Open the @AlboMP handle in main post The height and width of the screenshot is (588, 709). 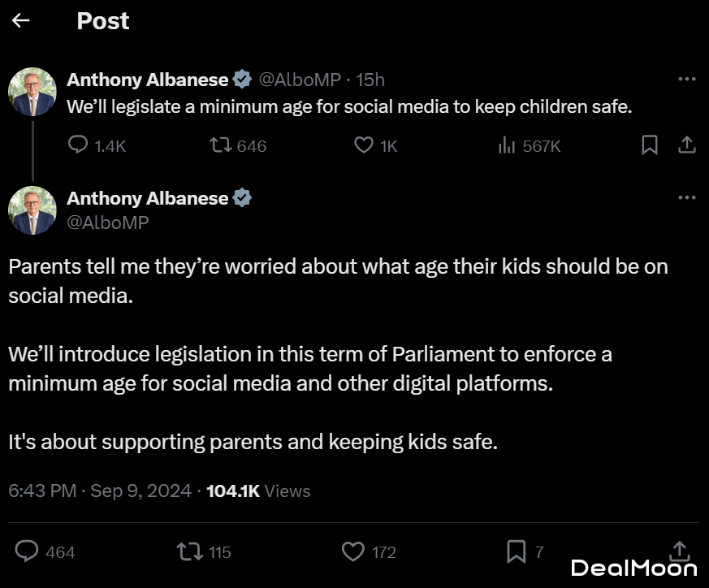tap(107, 222)
